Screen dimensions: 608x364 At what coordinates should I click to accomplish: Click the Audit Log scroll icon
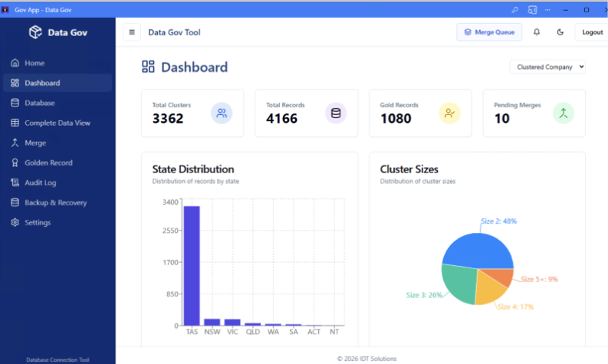click(15, 182)
